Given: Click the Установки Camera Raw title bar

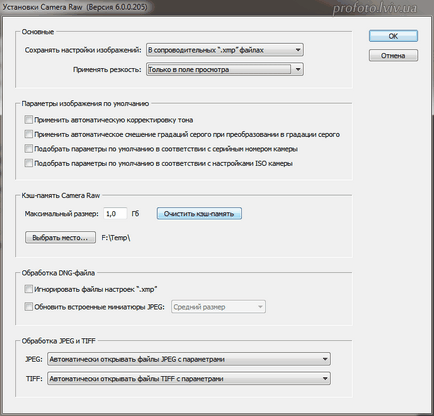Looking at the screenshot, I should point(217,7).
